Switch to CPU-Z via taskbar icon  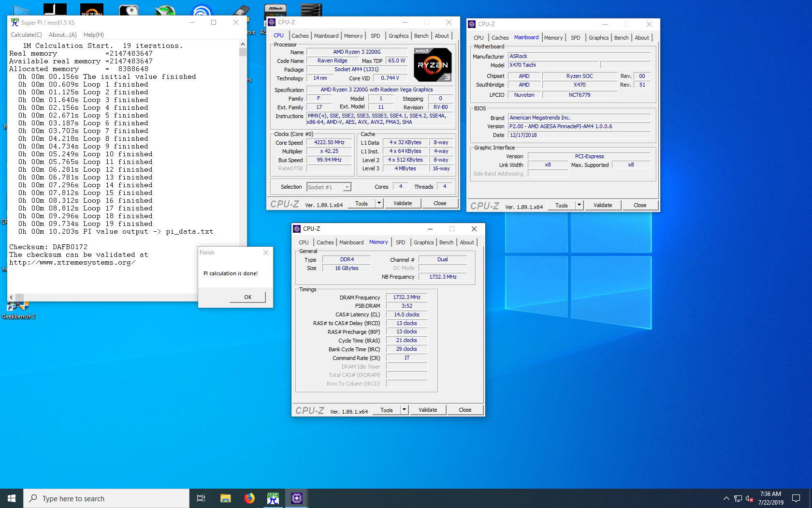click(297, 498)
